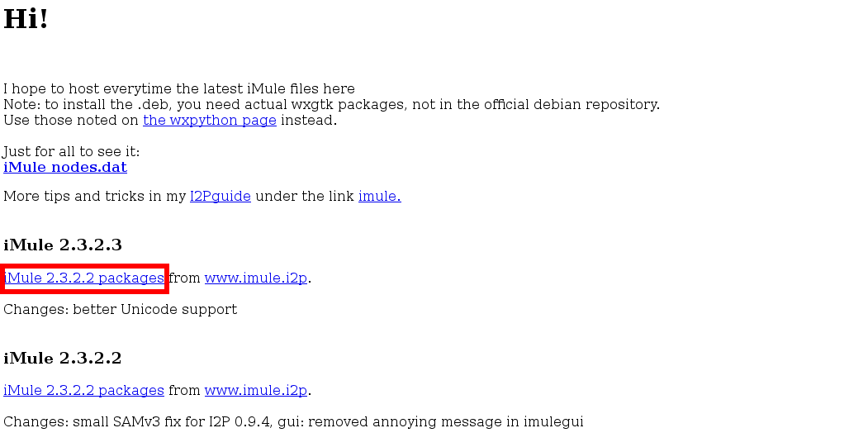The image size is (868, 447).
Task: Click the "I hope to host everytime" sentence
Action: tap(179, 89)
